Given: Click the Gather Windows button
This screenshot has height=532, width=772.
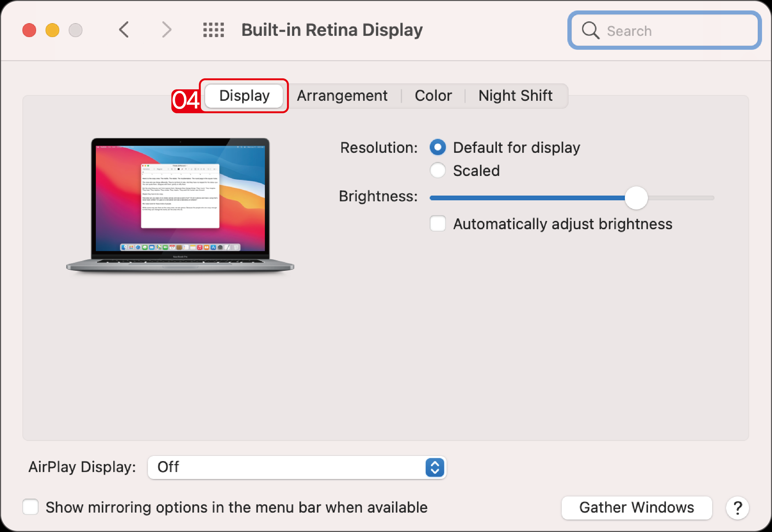Looking at the screenshot, I should tap(636, 508).
